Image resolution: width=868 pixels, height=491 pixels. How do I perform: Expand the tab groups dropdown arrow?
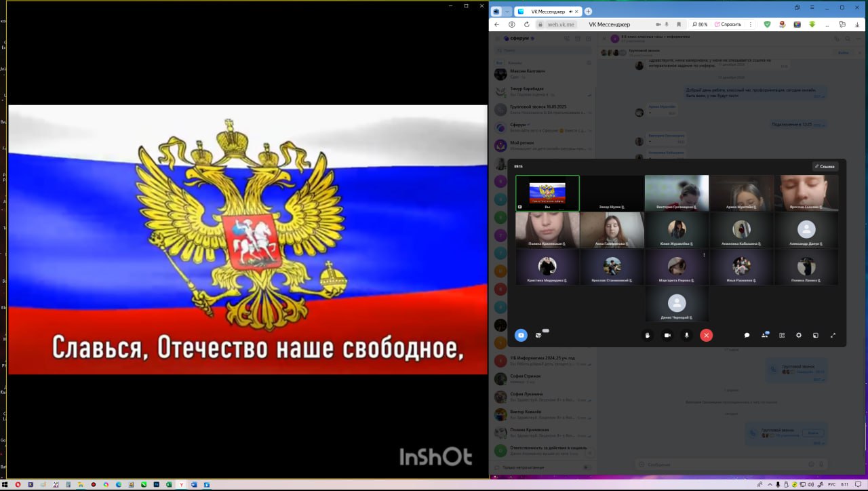pos(507,11)
